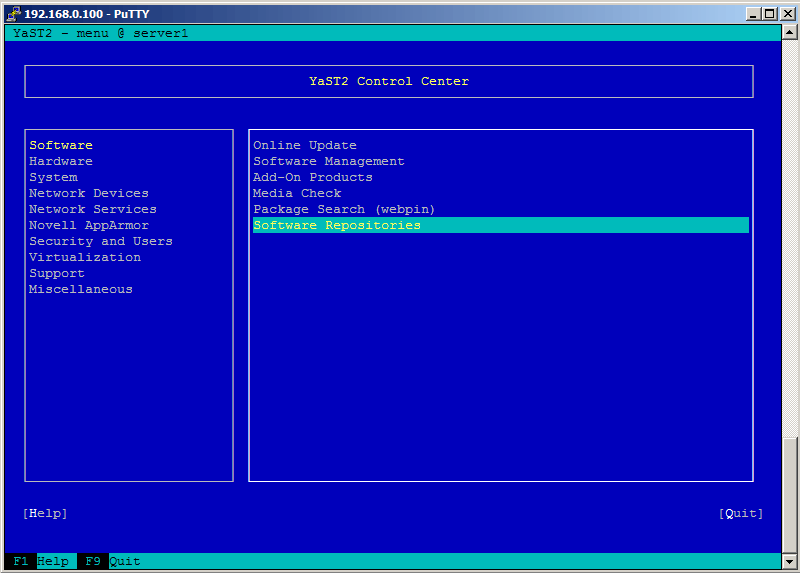Viewport: 800px width, 573px height.
Task: Select the Miscellaneous category
Action: [x=81, y=289]
